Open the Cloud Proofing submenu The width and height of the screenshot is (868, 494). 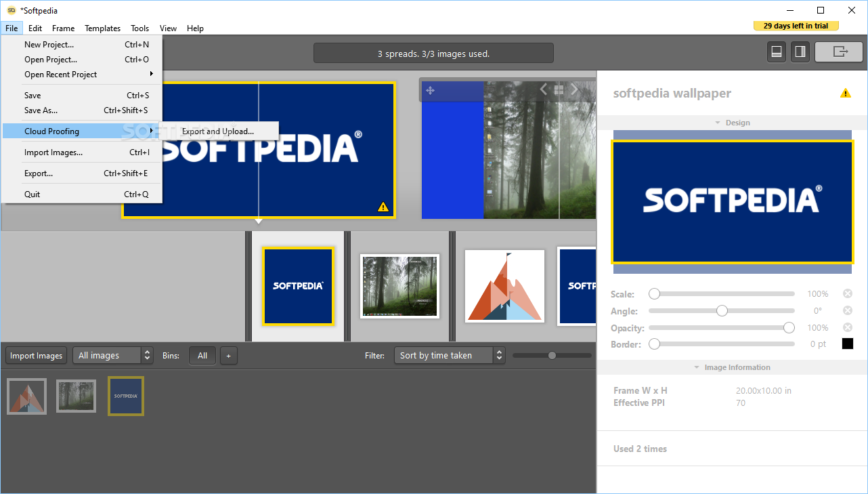81,131
